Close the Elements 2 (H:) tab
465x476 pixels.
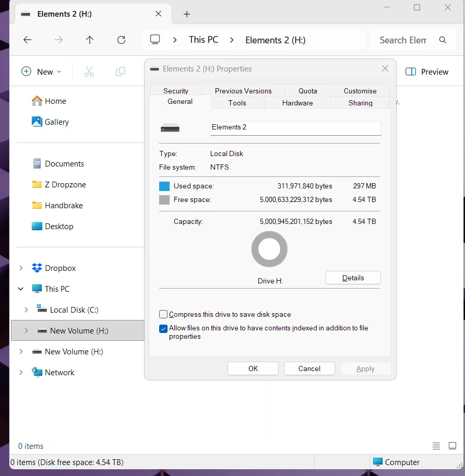tap(159, 14)
